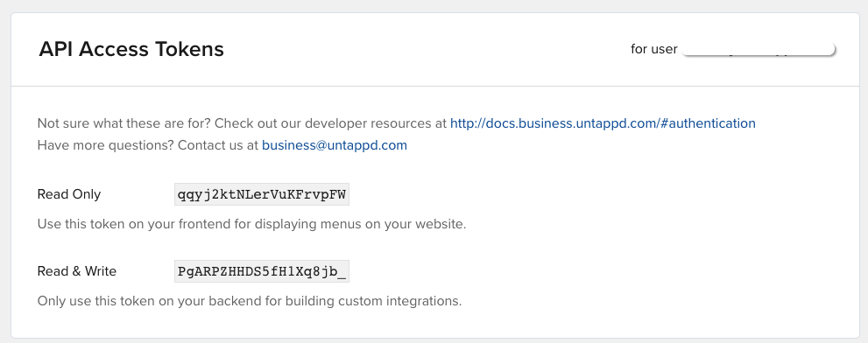Click the 'for user' label

[653, 49]
